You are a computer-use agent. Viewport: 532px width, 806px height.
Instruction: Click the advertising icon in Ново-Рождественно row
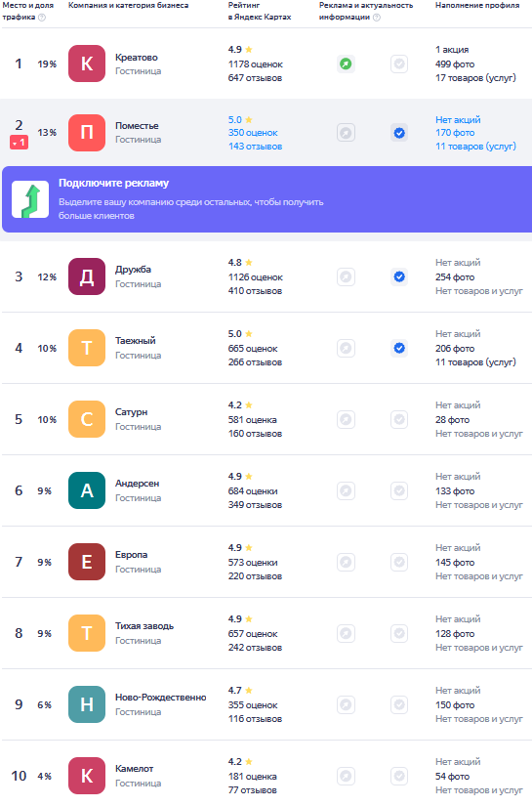click(347, 704)
